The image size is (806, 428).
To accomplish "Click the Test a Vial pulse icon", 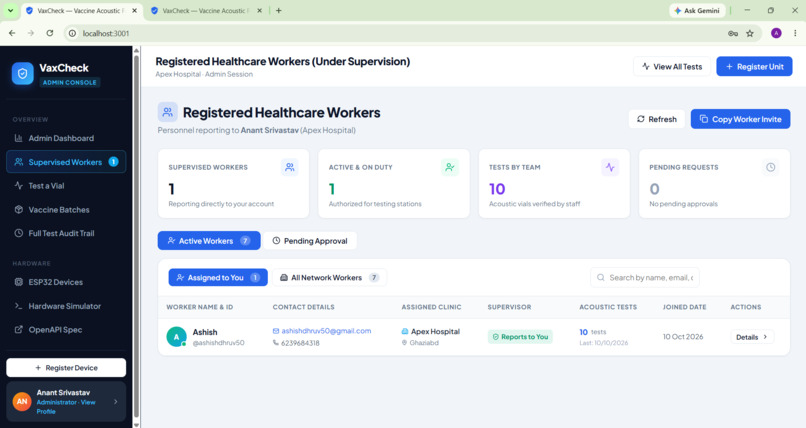I will pyautogui.click(x=19, y=186).
